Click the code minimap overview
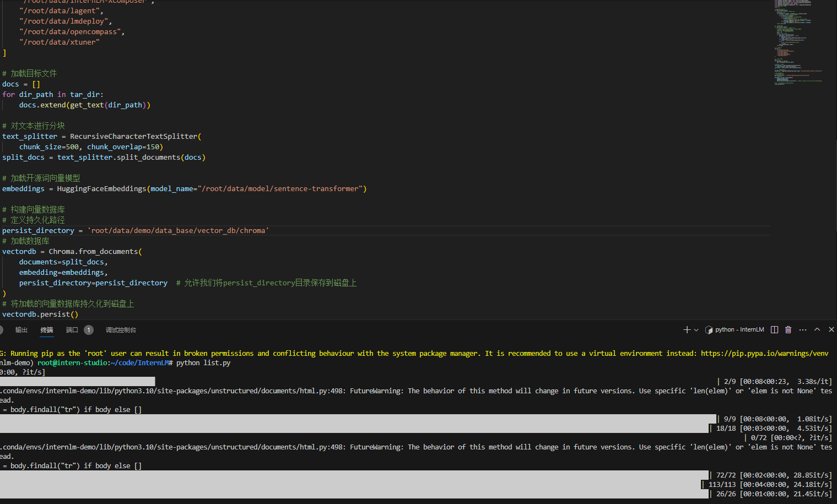Screen dimensions: 837x504 click(x=799, y=43)
